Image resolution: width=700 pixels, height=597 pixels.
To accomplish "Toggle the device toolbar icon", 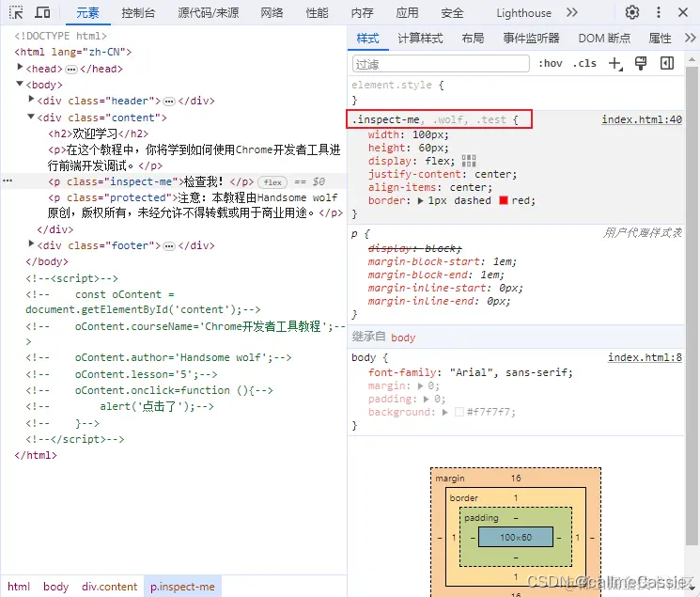I will point(42,12).
